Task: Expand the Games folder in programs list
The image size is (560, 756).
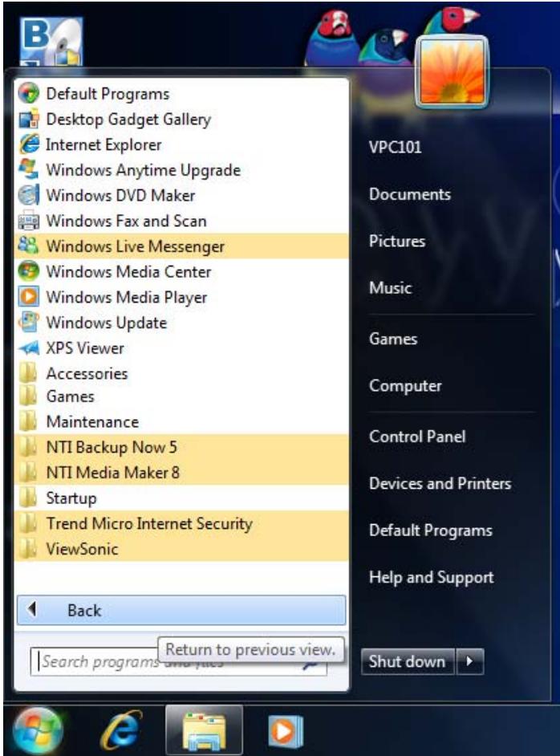Action: (x=181, y=396)
